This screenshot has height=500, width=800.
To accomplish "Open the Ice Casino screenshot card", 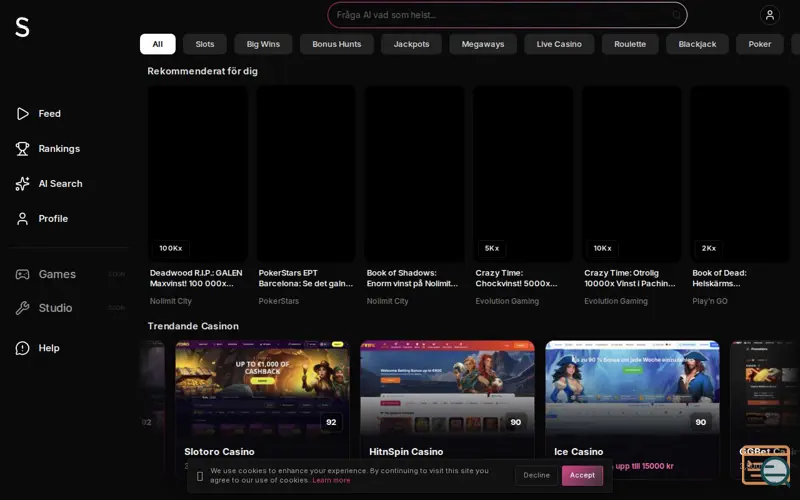I will [632, 388].
